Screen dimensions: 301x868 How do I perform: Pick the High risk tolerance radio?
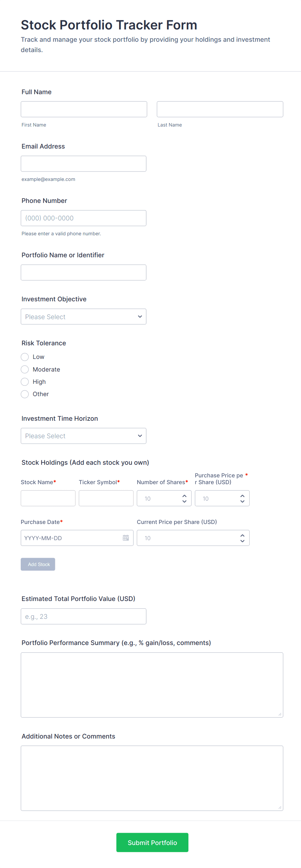click(25, 382)
